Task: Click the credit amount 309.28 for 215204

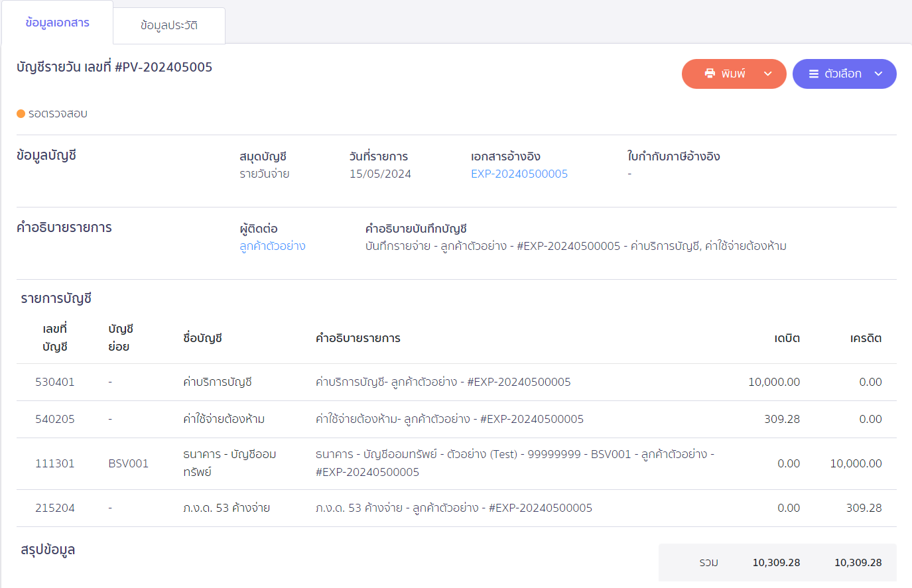Action: coord(864,508)
